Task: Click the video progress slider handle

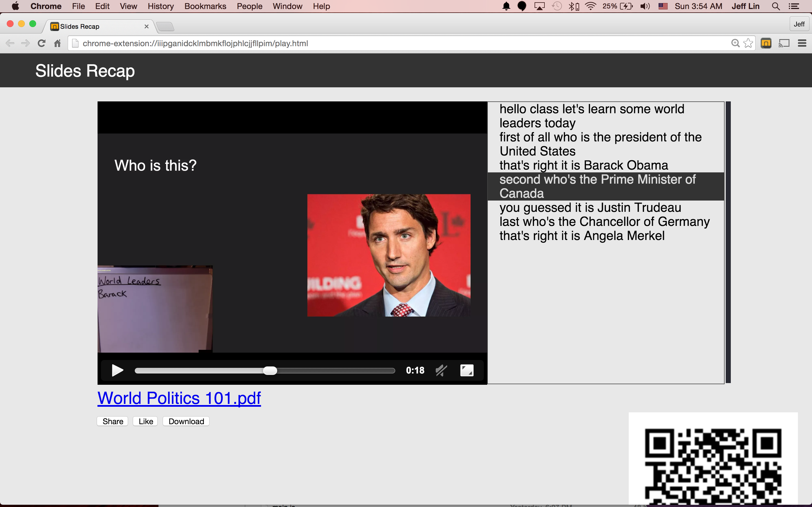Action: point(270,370)
